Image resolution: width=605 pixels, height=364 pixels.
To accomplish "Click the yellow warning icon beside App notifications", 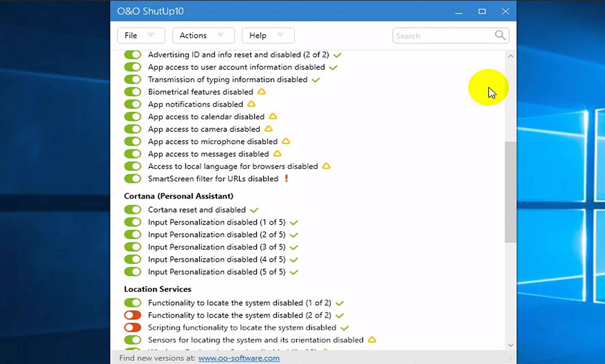I will [x=251, y=104].
